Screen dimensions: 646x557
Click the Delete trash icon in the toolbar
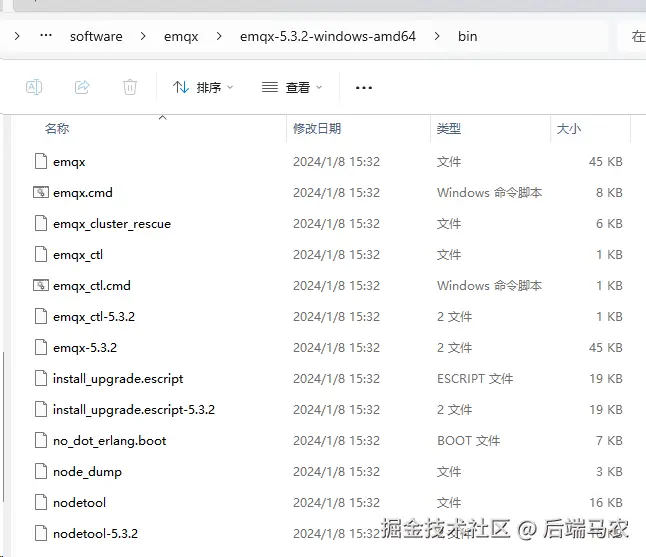(x=130, y=87)
